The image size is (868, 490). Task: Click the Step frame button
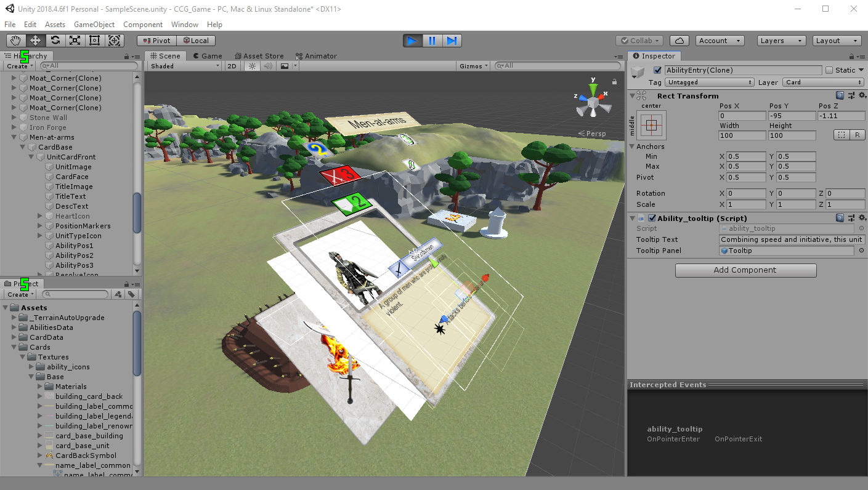pyautogui.click(x=452, y=41)
